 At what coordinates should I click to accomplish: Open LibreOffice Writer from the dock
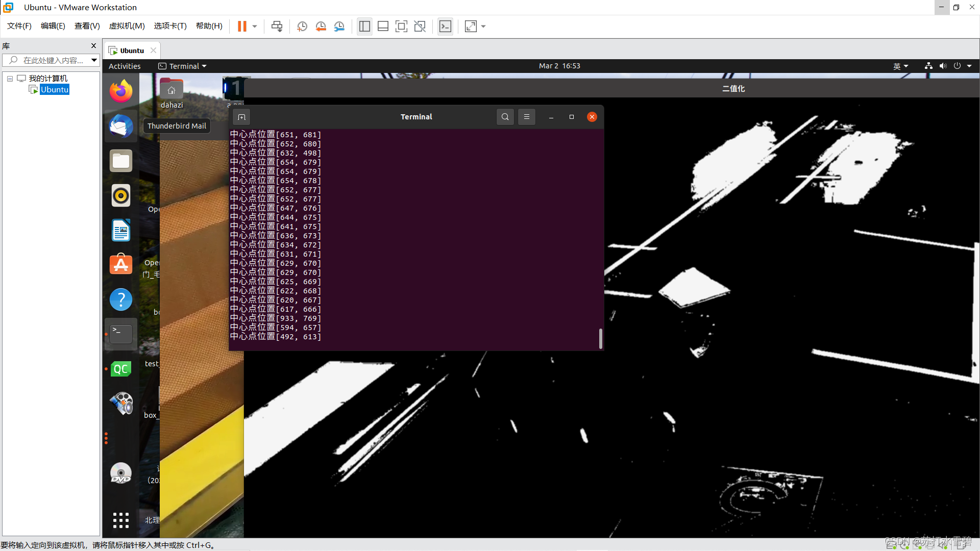pos(121,230)
